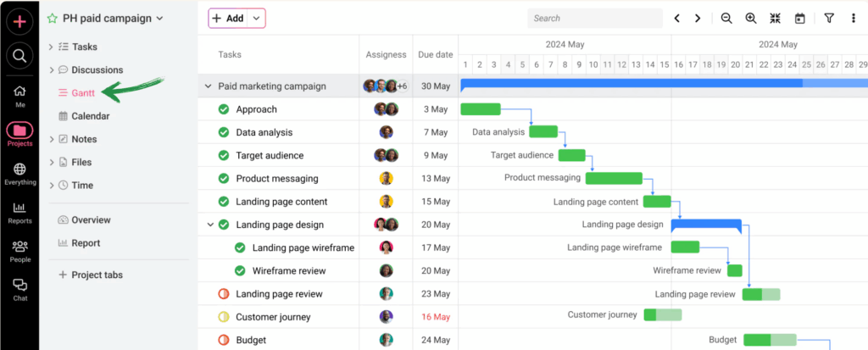The image size is (868, 350).
Task: Open the global search magnifier icon
Action: click(x=19, y=55)
